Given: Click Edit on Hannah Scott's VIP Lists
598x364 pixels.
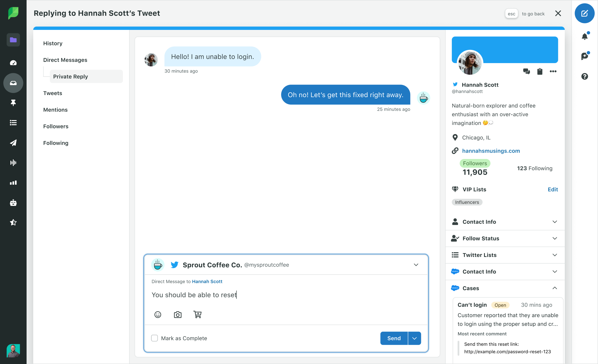Looking at the screenshot, I should coord(553,189).
